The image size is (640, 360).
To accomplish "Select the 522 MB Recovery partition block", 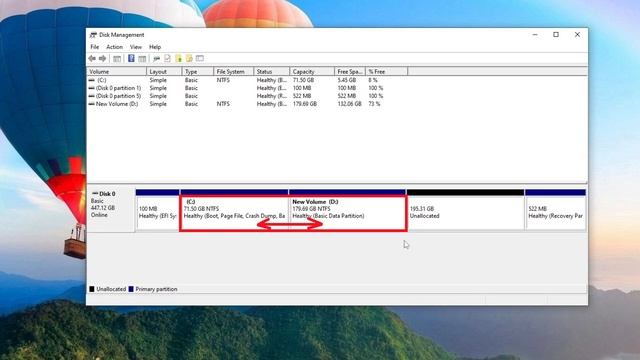I will 556,209.
